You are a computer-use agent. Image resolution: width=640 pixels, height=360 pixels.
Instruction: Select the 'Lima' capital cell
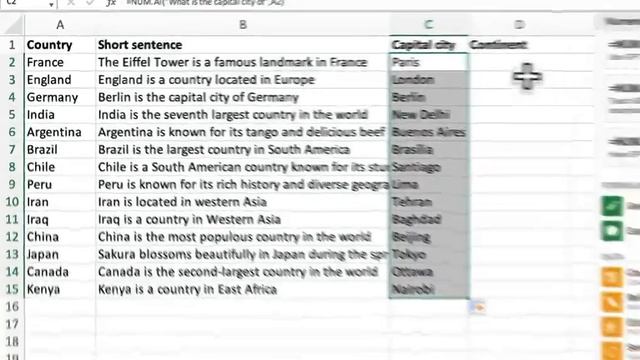pos(429,184)
